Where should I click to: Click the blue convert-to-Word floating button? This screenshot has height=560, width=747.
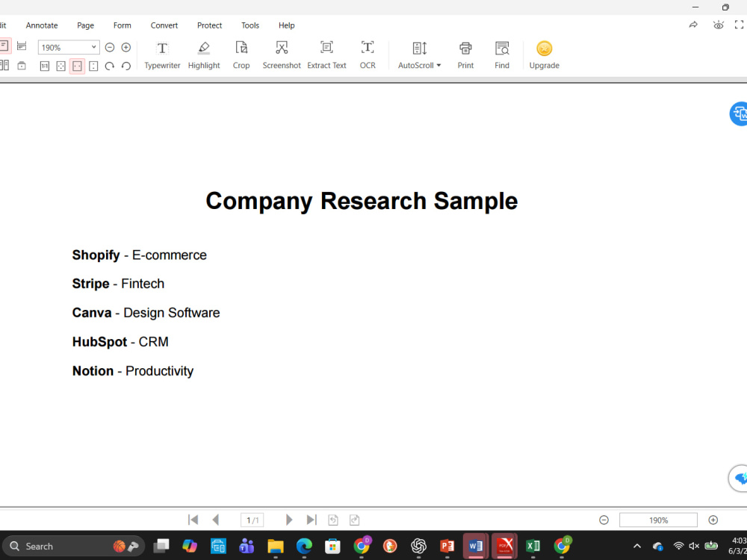click(x=739, y=113)
